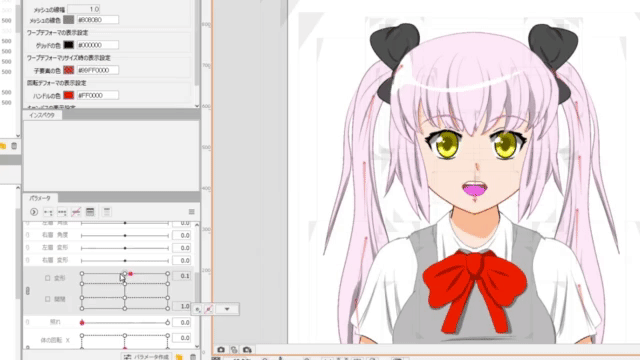Click the 体の回転 X parameter label
This screenshot has width=640, height=360.
click(55, 340)
